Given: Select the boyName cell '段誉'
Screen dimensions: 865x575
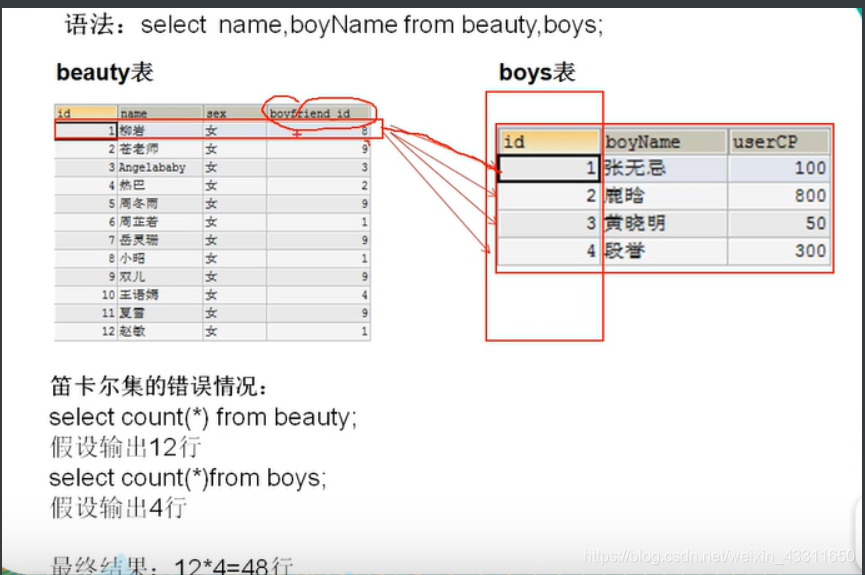Looking at the screenshot, I should pyautogui.click(x=664, y=251).
